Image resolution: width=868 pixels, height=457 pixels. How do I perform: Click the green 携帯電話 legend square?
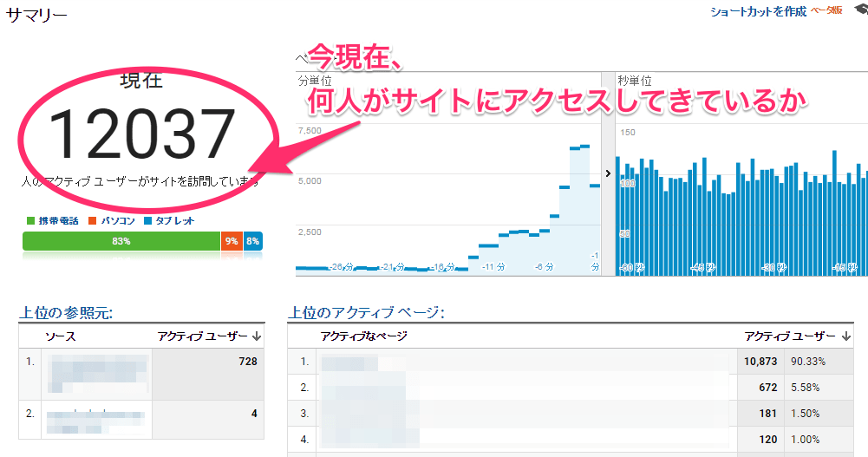point(31,221)
